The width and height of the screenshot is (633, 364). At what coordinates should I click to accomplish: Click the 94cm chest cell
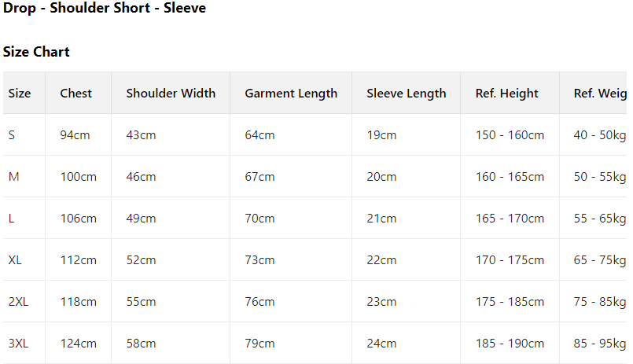pyautogui.click(x=75, y=134)
